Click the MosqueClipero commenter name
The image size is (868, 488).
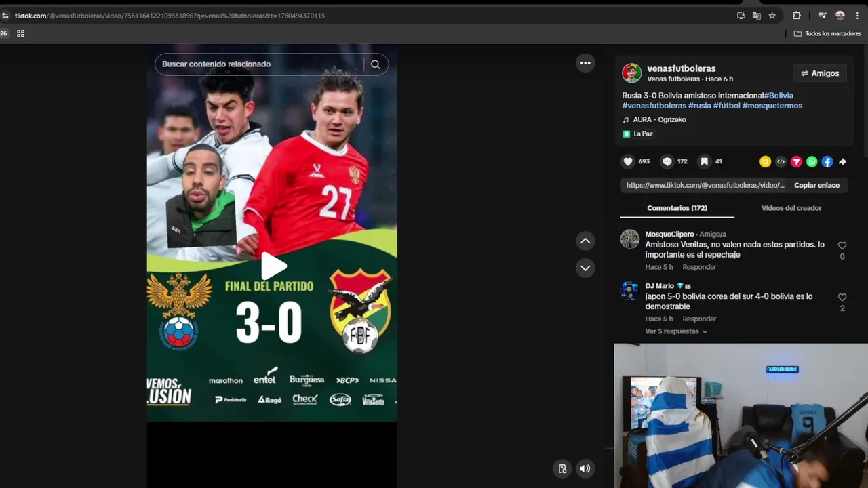pos(669,234)
